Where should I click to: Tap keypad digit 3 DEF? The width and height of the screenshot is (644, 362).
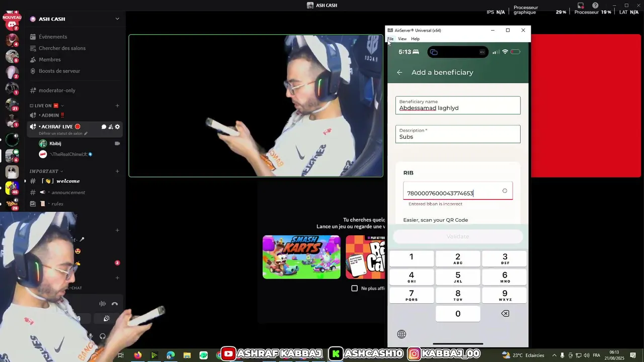tap(505, 258)
